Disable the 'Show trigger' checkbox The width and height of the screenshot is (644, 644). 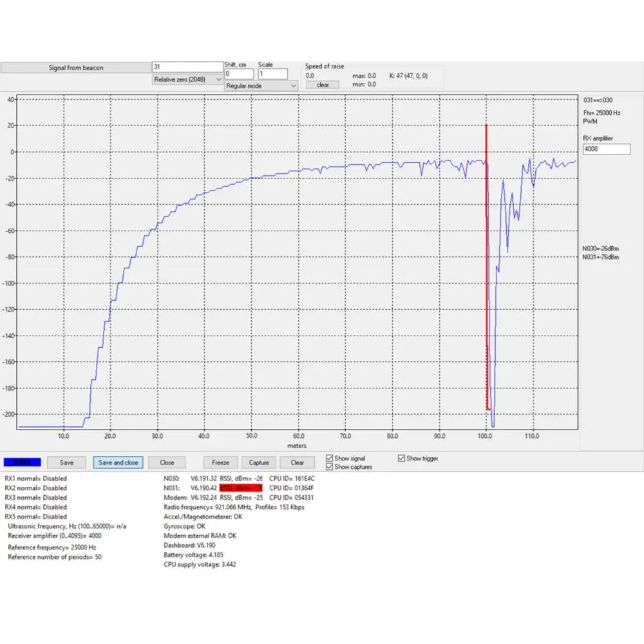(401, 459)
